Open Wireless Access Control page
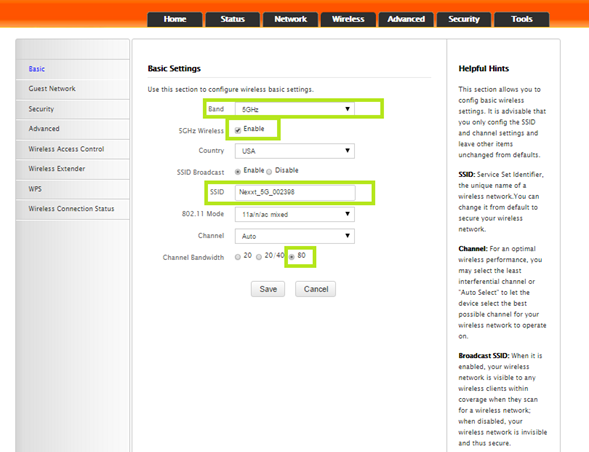 click(x=72, y=149)
